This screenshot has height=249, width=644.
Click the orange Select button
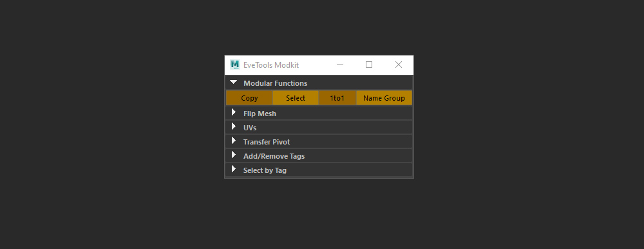point(296,98)
